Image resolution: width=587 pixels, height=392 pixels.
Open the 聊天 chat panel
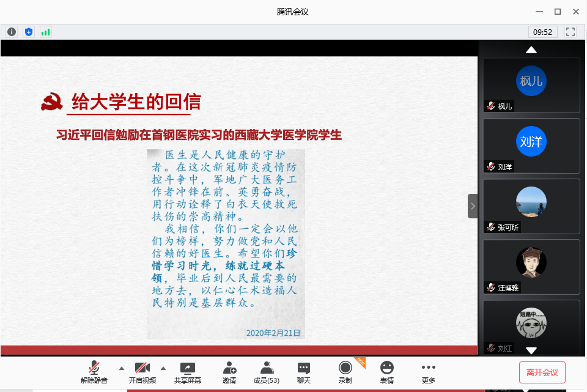click(x=304, y=372)
